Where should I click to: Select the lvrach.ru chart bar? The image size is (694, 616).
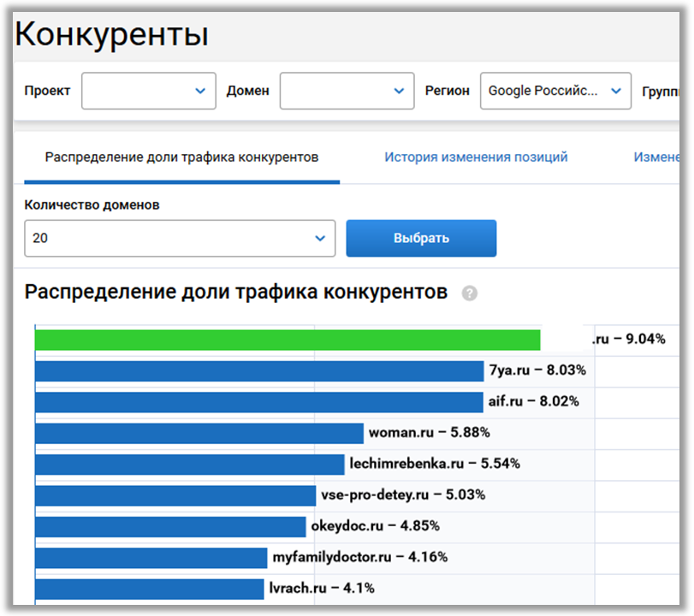(x=150, y=589)
